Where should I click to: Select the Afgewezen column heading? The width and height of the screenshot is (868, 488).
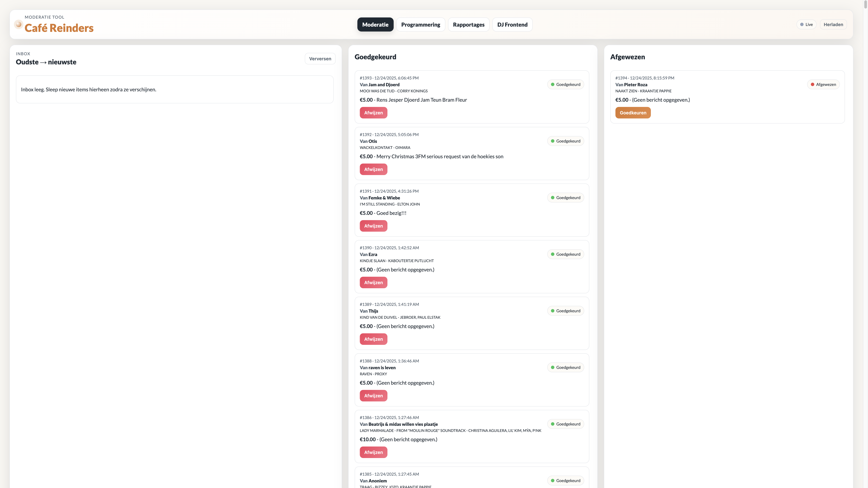click(627, 57)
